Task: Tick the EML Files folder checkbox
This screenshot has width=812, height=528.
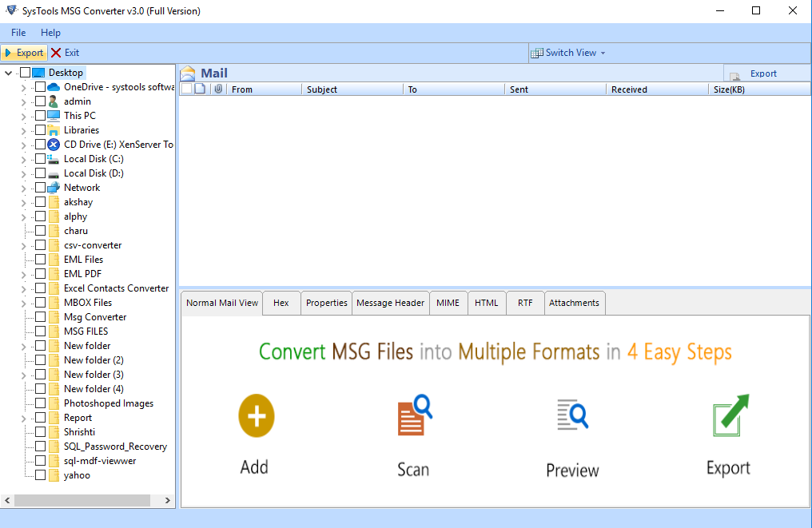Action: tap(40, 260)
